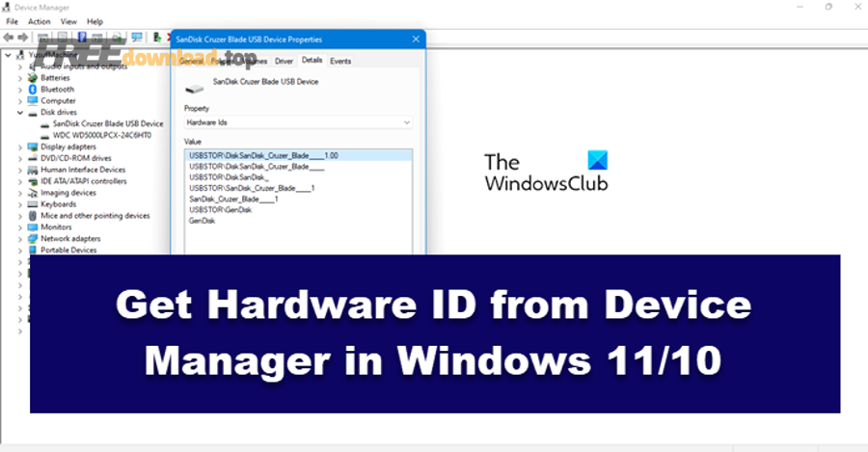Collapse the YusufMachine root node
The width and height of the screenshot is (868, 452).
[8, 55]
